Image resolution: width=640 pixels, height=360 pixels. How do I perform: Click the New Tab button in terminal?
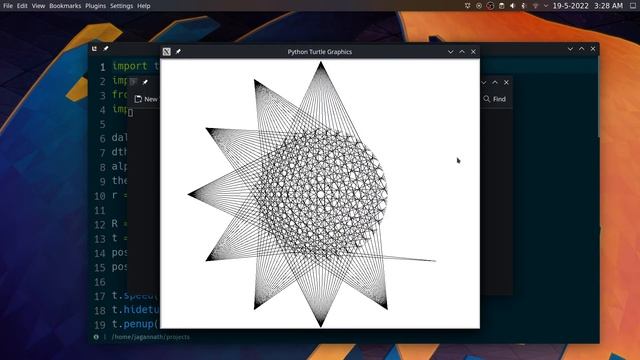145,99
